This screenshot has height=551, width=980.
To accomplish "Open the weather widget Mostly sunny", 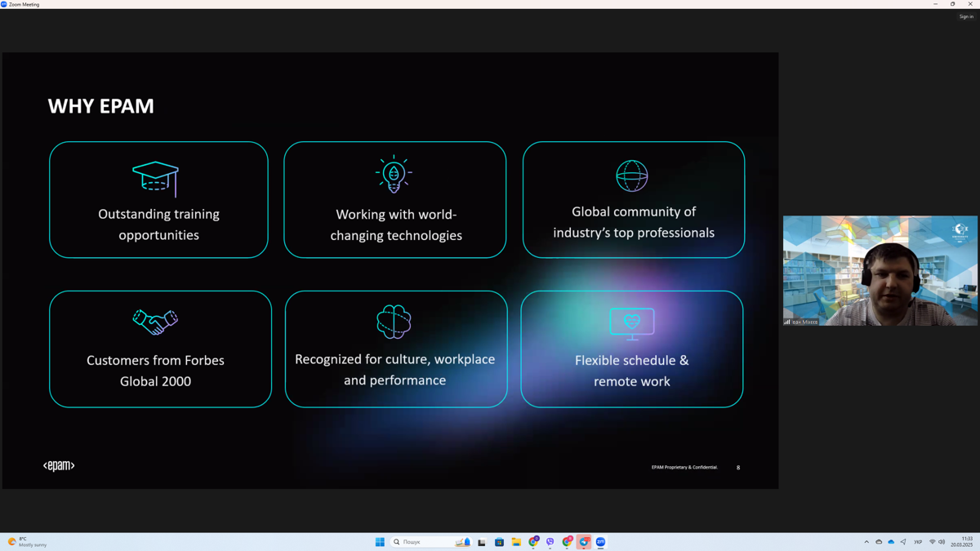I will 27,542.
